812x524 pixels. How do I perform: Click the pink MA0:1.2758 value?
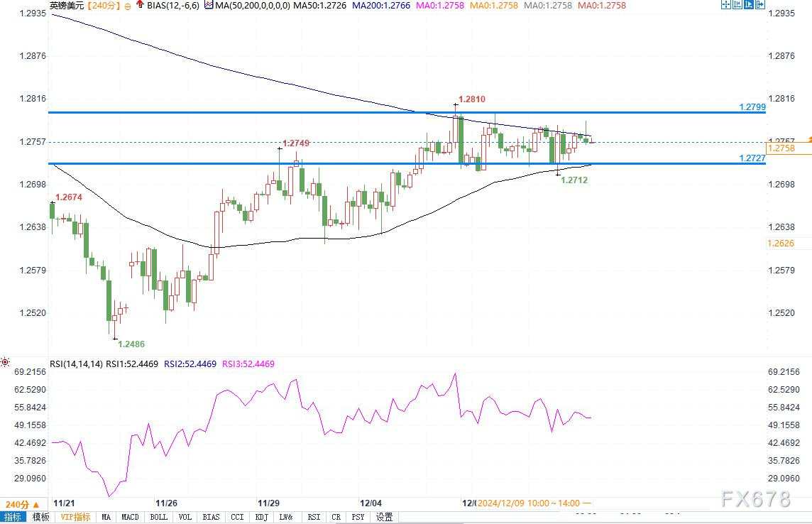(x=439, y=6)
